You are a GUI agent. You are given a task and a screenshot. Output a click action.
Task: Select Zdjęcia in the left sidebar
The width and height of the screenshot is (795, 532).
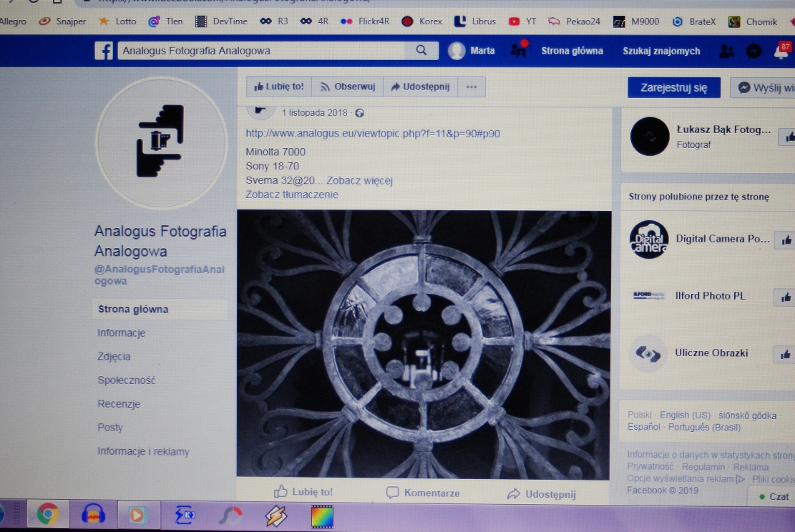(x=114, y=356)
